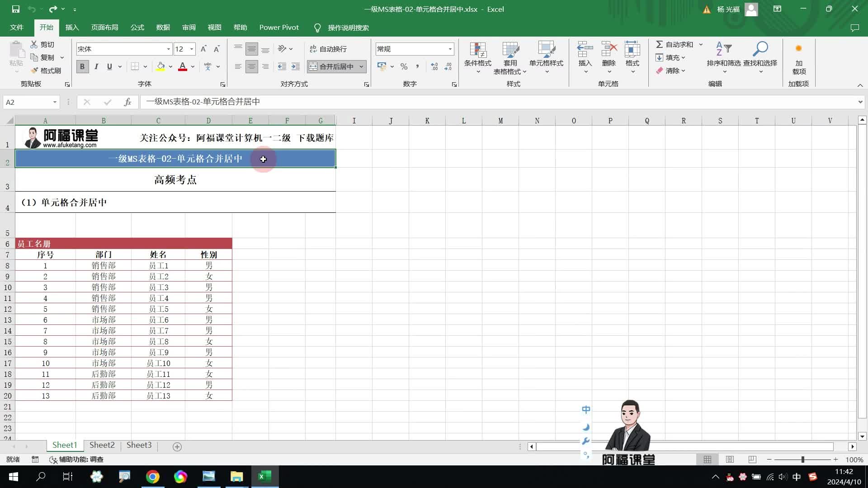Open the Sheet2 worksheet tab
Viewport: 868px width, 488px height.
tap(102, 445)
